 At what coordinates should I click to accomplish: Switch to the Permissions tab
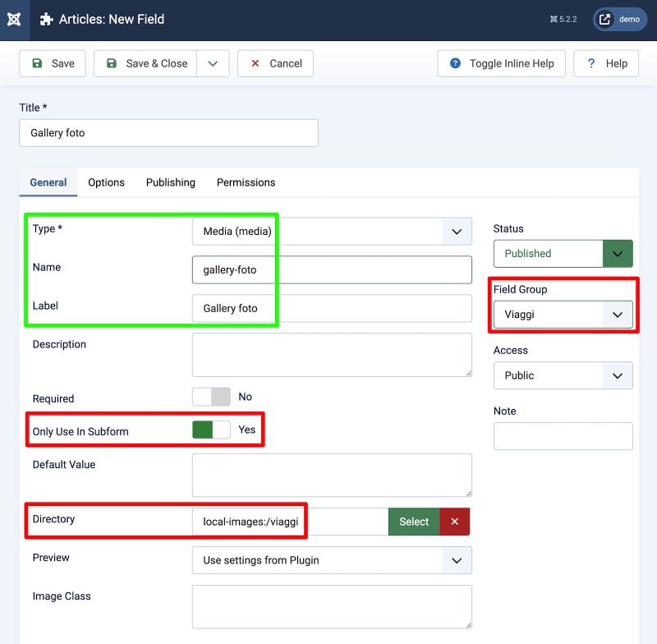(x=246, y=182)
